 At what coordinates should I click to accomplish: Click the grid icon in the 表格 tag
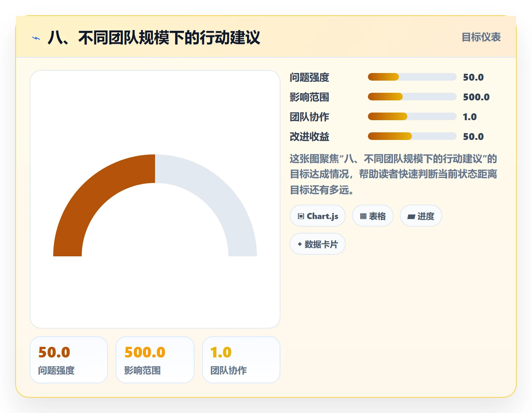tap(363, 216)
